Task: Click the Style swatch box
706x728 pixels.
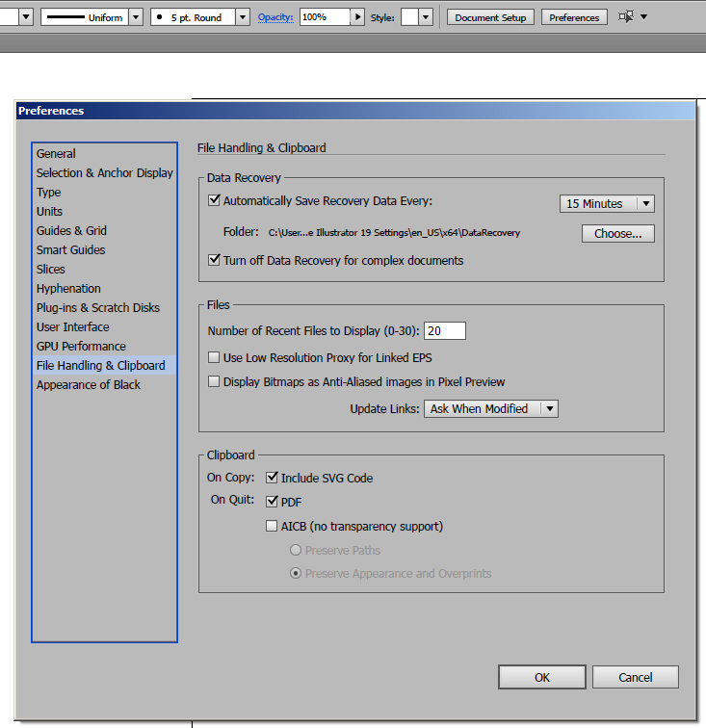Action: coord(409,17)
